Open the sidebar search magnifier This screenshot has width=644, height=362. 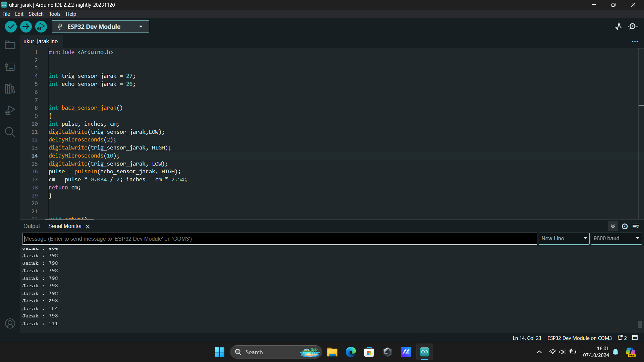(10, 132)
